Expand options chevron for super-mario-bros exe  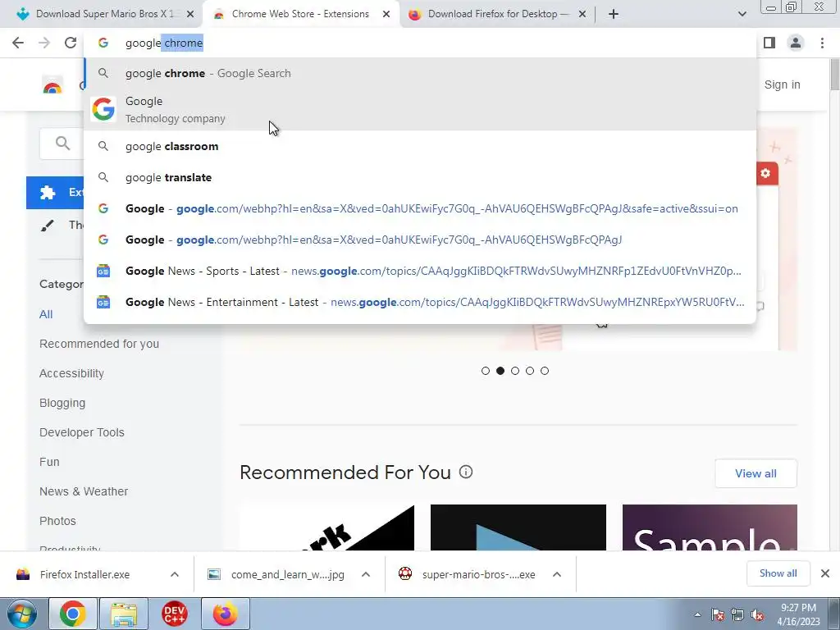(557, 574)
